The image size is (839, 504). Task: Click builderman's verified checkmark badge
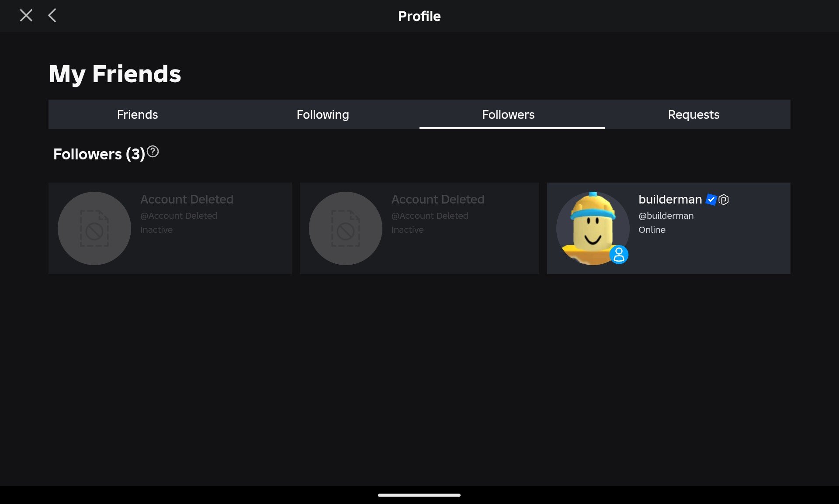tap(711, 200)
